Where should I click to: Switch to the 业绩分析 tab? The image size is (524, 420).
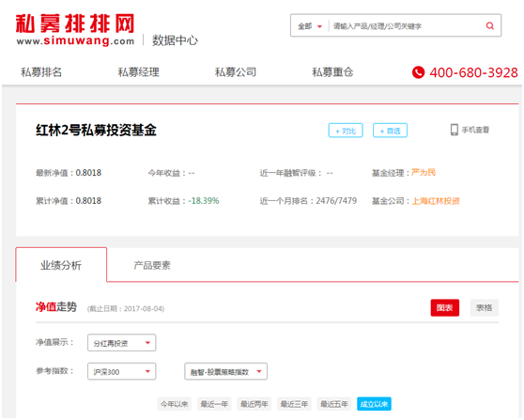pyautogui.click(x=61, y=265)
